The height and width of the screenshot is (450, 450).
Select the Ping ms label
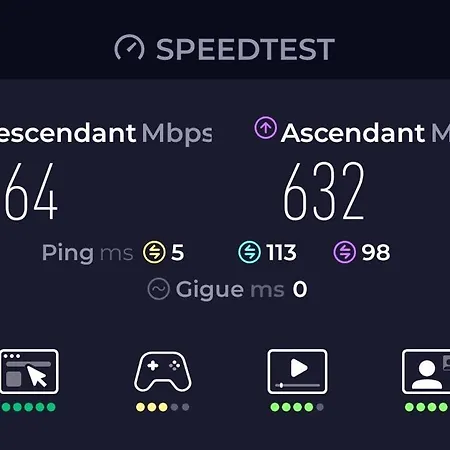coord(88,253)
